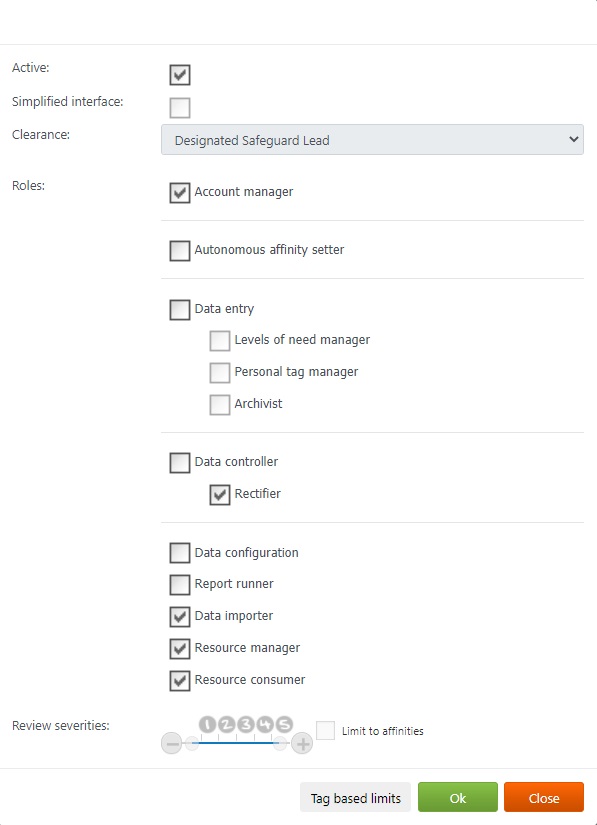Screen dimensions: 597x825
Task: Uncheck the Account manager role
Action: [x=180, y=193]
